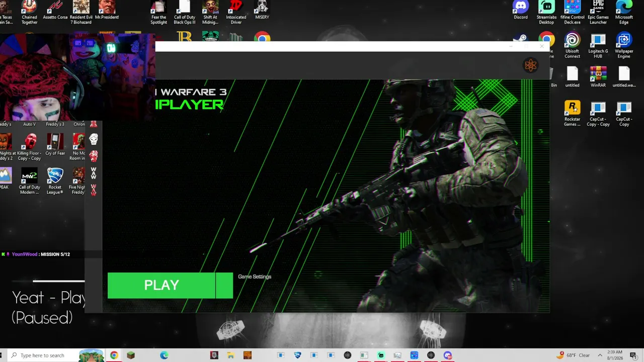Select the 'CapCut - Copy' desktop shortcut

pyautogui.click(x=624, y=114)
